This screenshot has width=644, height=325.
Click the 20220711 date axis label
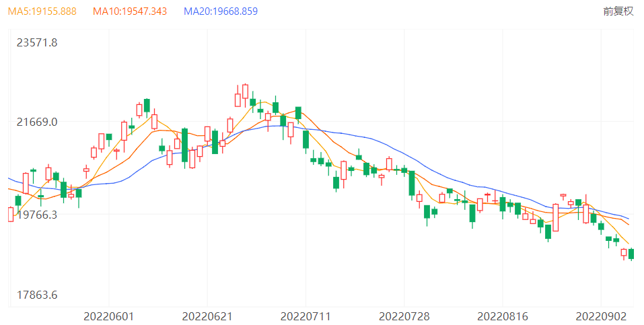click(x=306, y=316)
